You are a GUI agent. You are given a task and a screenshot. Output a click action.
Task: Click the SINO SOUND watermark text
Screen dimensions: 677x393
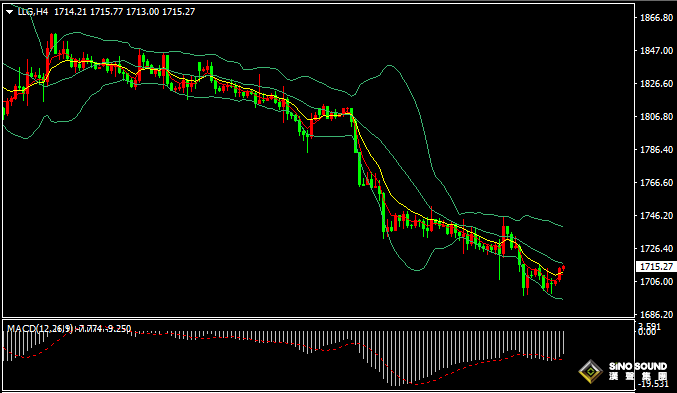638,367
